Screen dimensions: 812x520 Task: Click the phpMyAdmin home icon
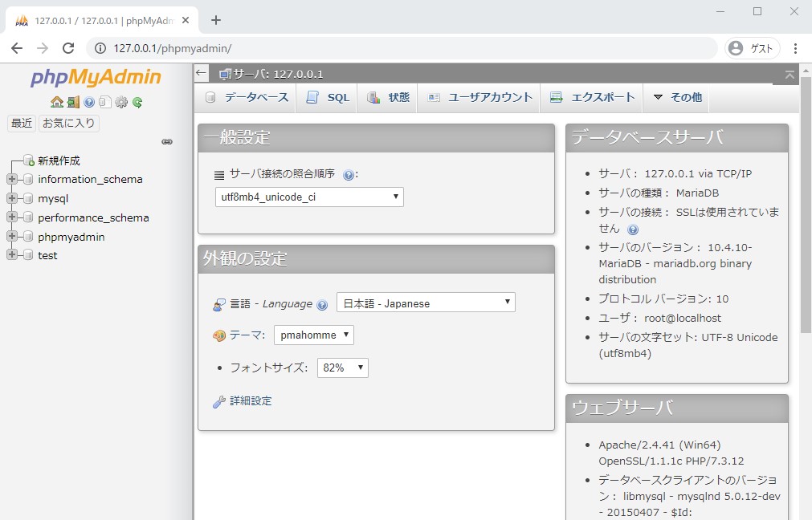[57, 102]
